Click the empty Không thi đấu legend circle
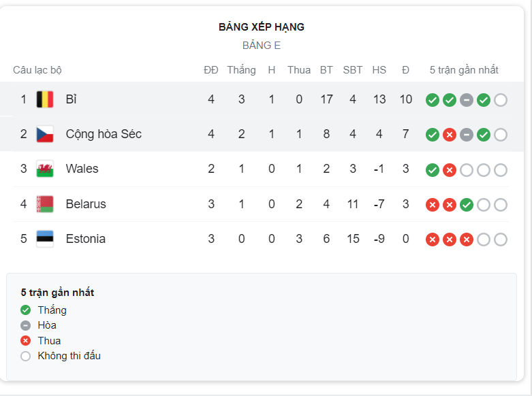 click(25, 356)
